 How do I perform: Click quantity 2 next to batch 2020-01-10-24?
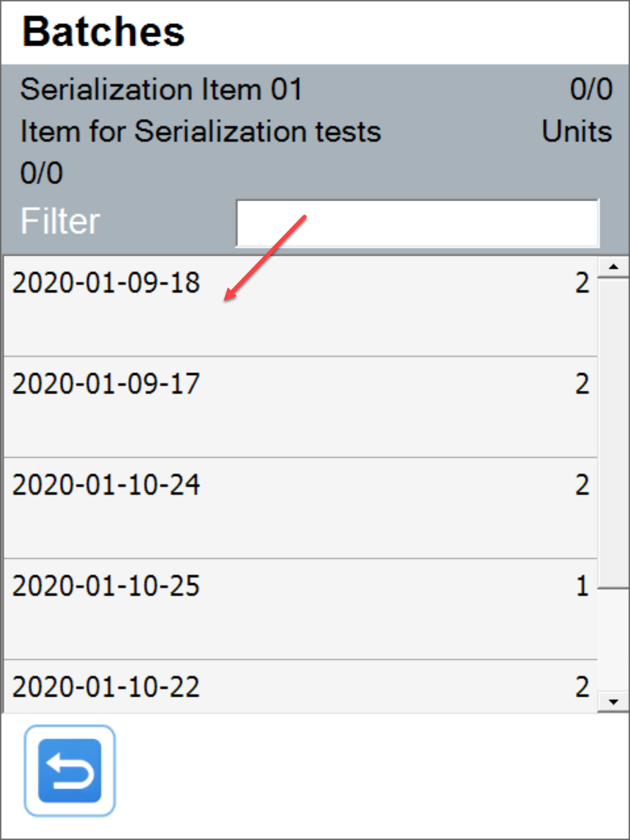[582, 486]
